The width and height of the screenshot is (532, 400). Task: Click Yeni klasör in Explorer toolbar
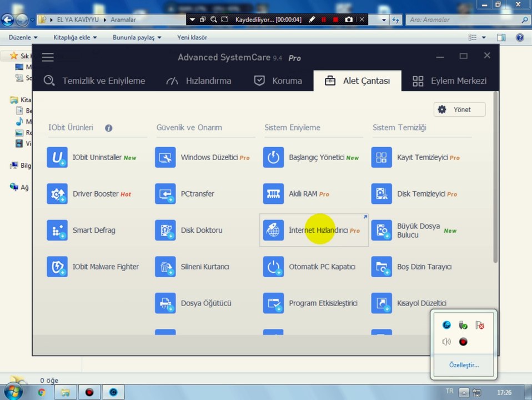point(192,37)
